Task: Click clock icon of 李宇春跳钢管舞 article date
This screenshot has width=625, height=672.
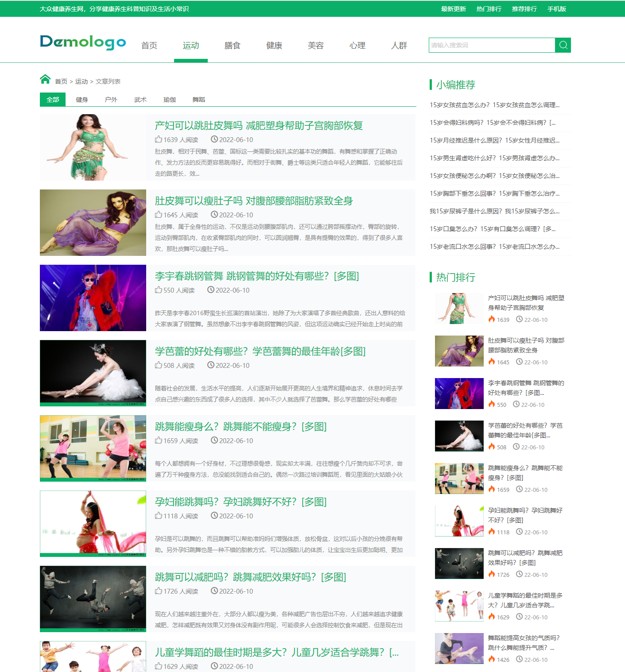Action: (211, 290)
